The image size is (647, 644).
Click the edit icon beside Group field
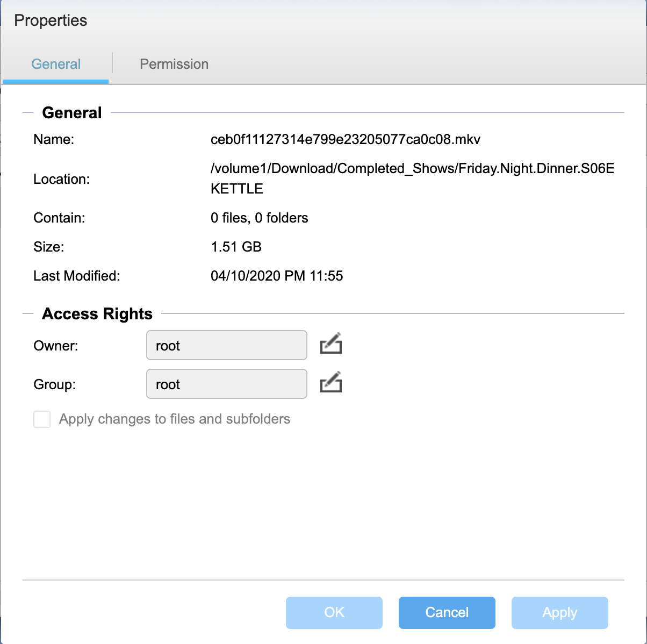coord(331,382)
